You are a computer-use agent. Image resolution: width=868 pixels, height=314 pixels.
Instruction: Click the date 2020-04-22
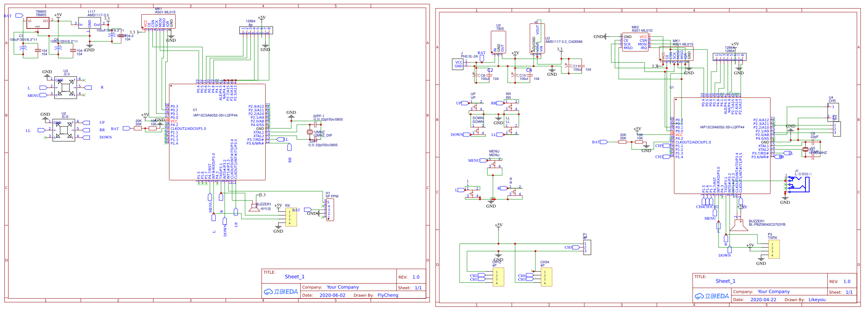(x=763, y=300)
